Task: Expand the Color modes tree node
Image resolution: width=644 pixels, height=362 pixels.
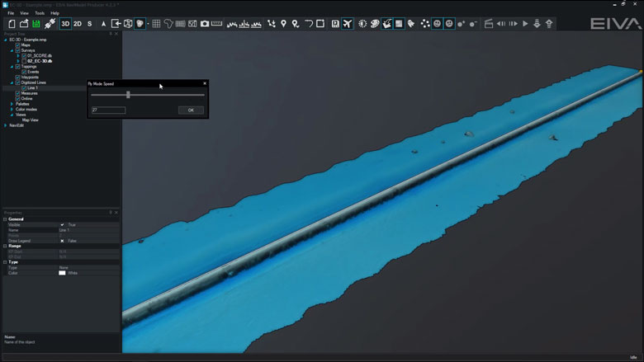Action: tap(12, 110)
